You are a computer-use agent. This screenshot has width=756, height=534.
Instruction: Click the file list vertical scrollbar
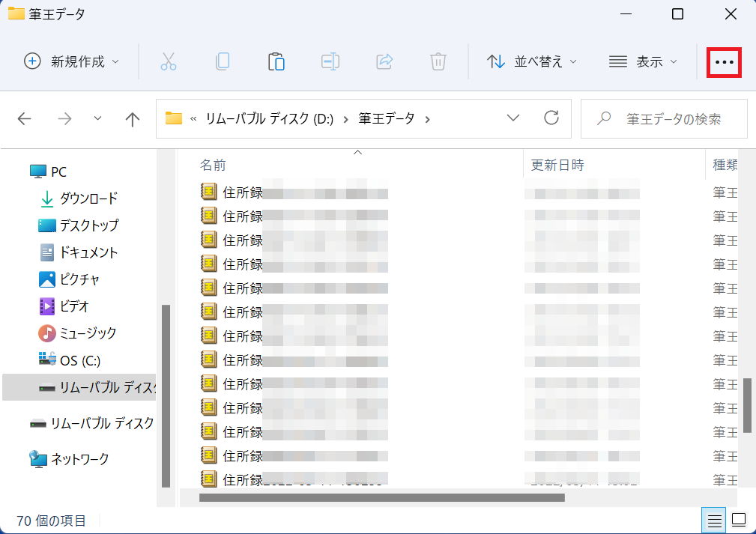(747, 405)
